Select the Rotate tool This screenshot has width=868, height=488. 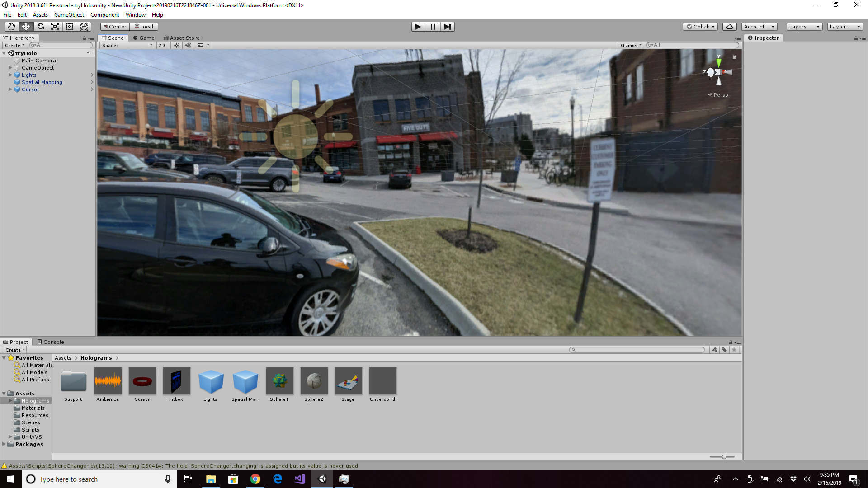point(40,27)
